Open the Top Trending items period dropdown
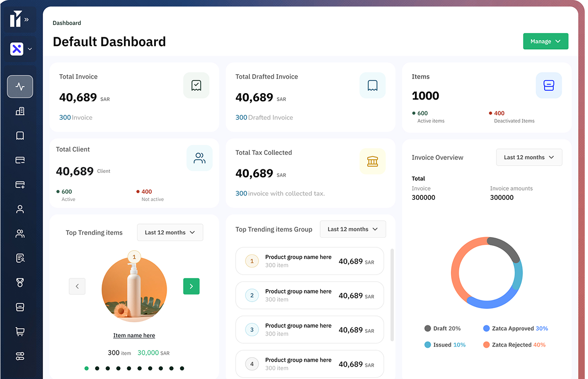 170,232
